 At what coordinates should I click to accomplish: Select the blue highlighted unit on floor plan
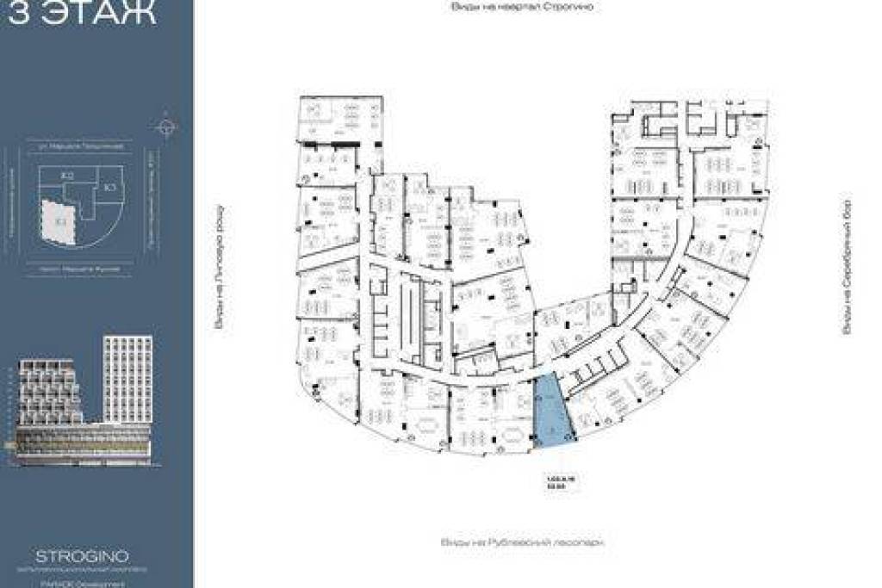coord(552,412)
